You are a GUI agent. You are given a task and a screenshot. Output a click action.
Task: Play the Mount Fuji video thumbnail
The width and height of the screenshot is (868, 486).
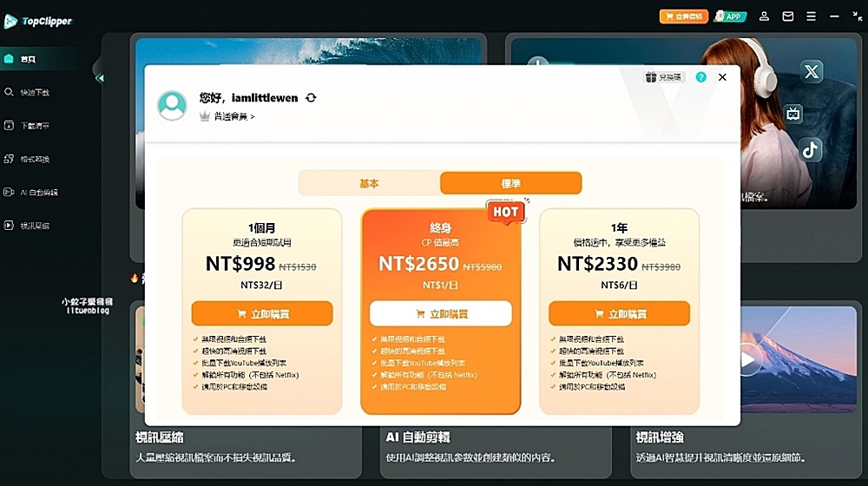[747, 360]
